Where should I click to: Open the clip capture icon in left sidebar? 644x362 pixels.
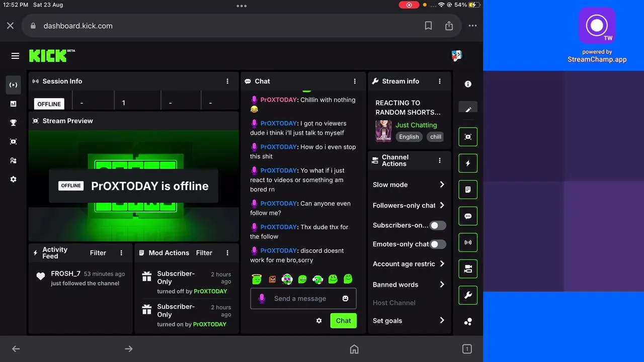(x=14, y=142)
